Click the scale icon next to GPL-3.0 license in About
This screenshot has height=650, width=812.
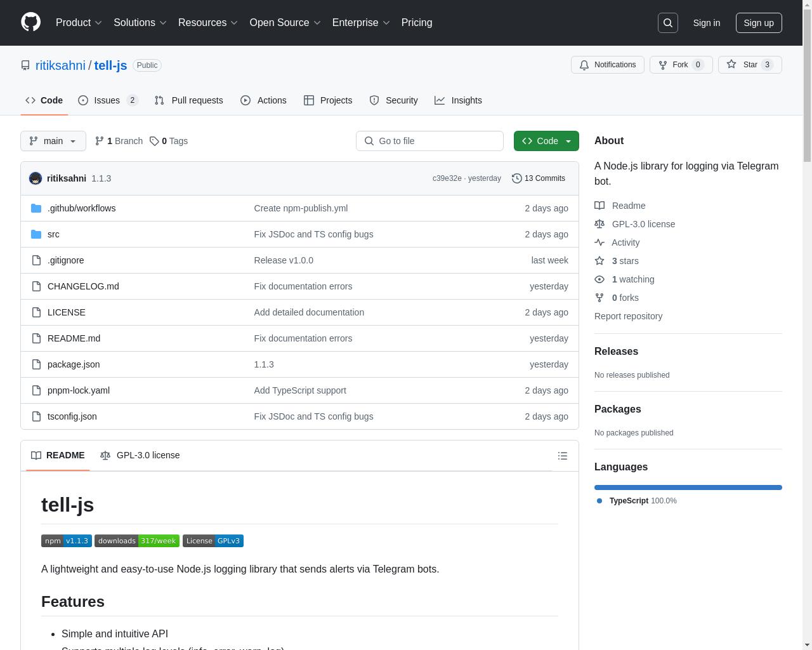pyautogui.click(x=599, y=224)
